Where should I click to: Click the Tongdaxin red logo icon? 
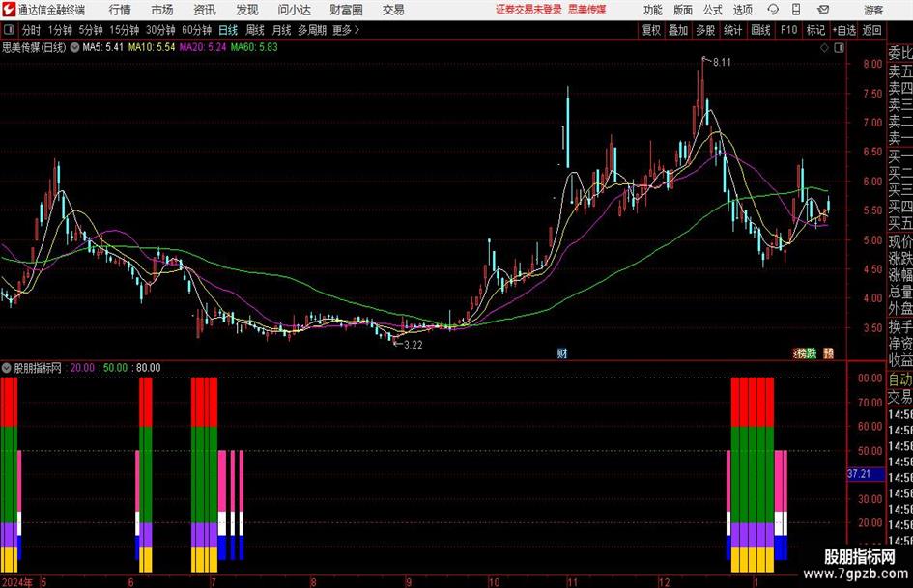(x=9, y=10)
